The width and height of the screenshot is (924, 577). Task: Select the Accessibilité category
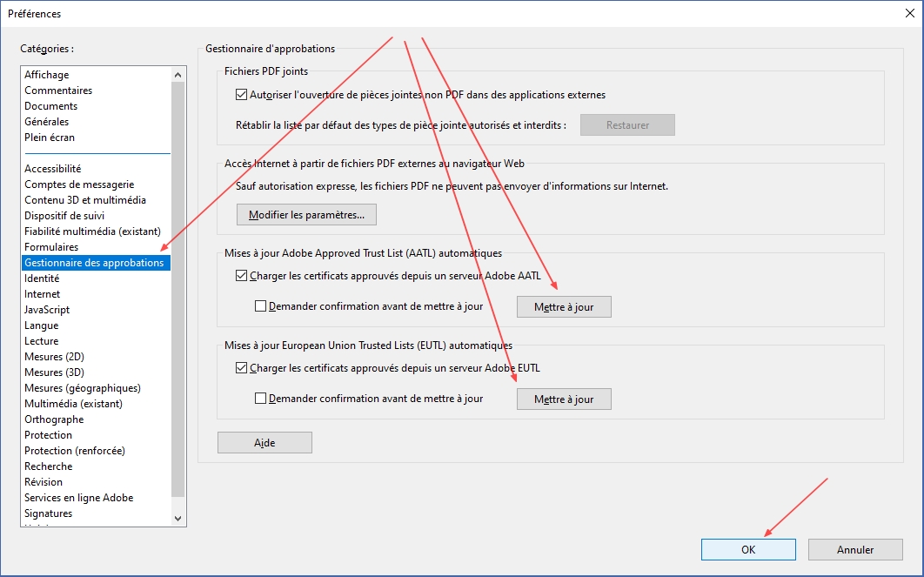pos(53,169)
